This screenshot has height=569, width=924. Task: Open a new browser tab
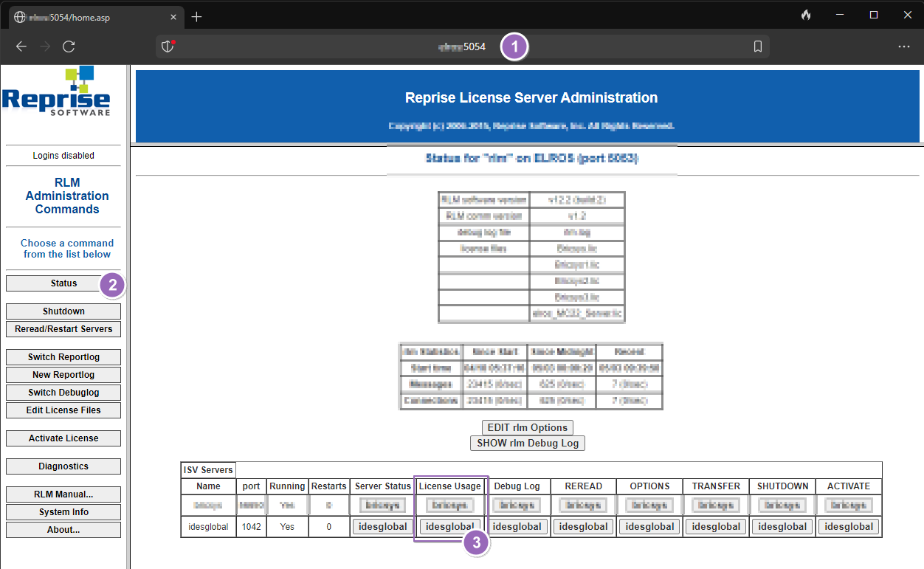[196, 16]
